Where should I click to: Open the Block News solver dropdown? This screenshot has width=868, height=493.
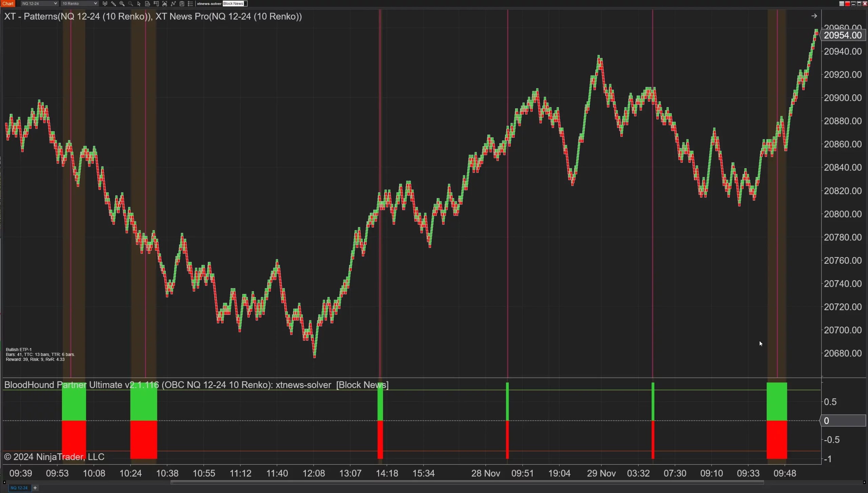pyautogui.click(x=235, y=4)
